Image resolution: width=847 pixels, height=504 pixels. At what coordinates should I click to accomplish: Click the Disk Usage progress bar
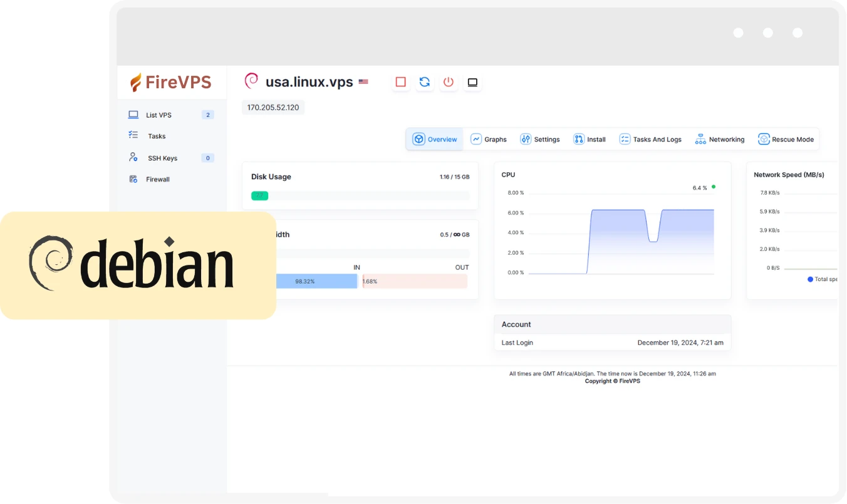click(x=360, y=195)
